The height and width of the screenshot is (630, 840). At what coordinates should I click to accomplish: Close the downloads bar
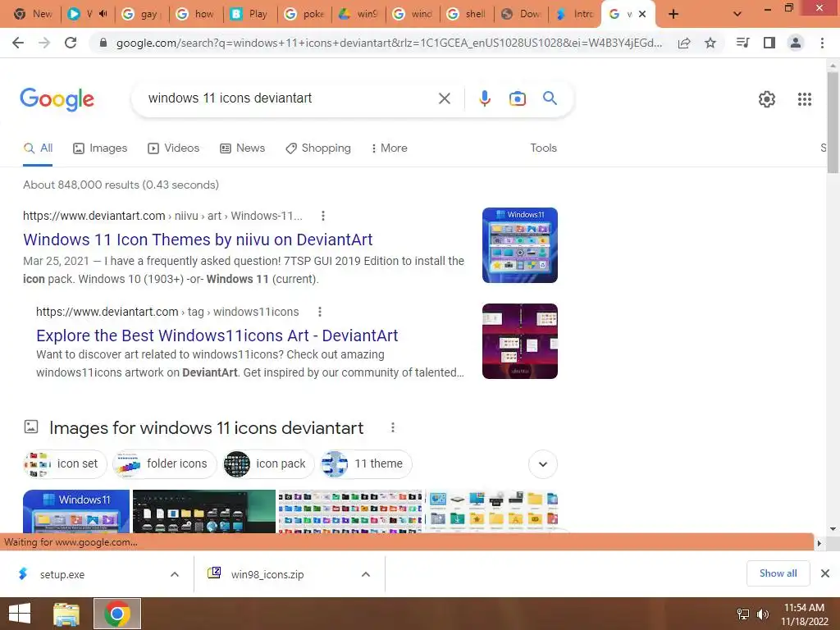pyautogui.click(x=825, y=573)
